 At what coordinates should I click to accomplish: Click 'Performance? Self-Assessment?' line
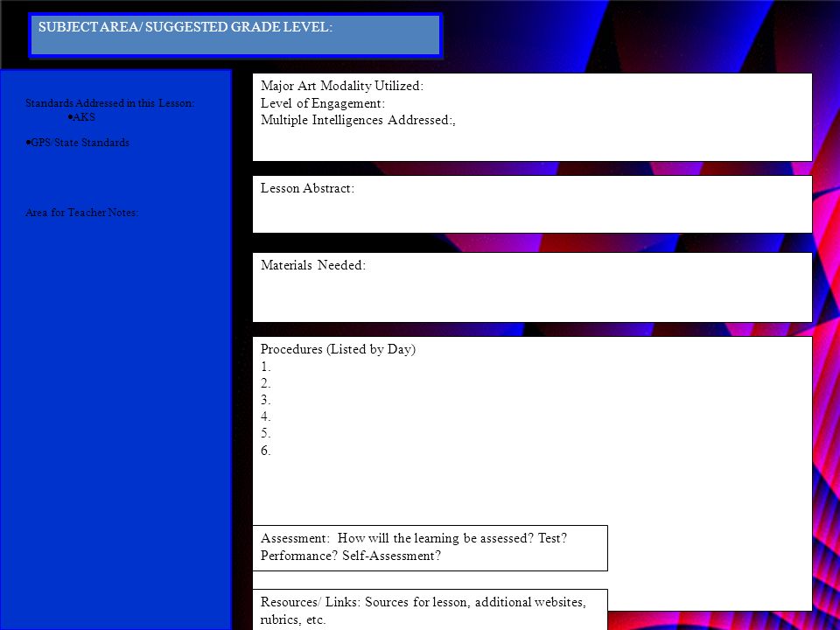tap(350, 556)
